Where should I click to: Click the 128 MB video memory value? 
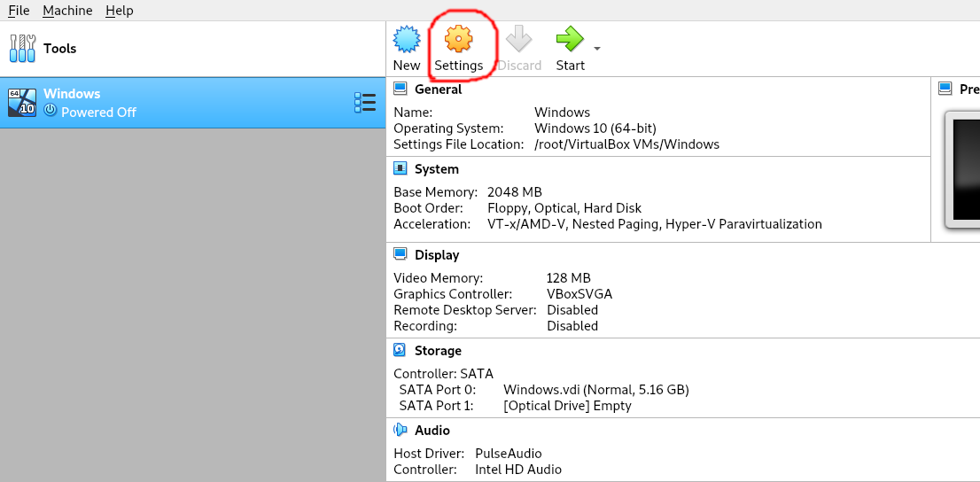pos(568,277)
